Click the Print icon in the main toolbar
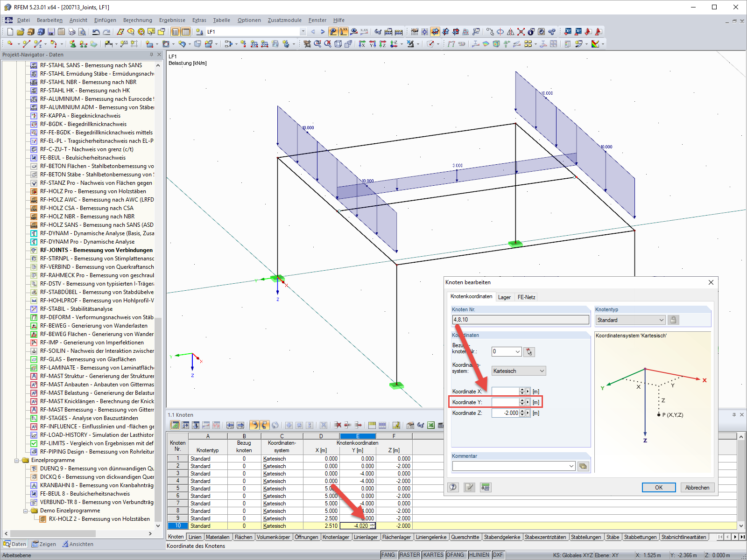 (71, 32)
